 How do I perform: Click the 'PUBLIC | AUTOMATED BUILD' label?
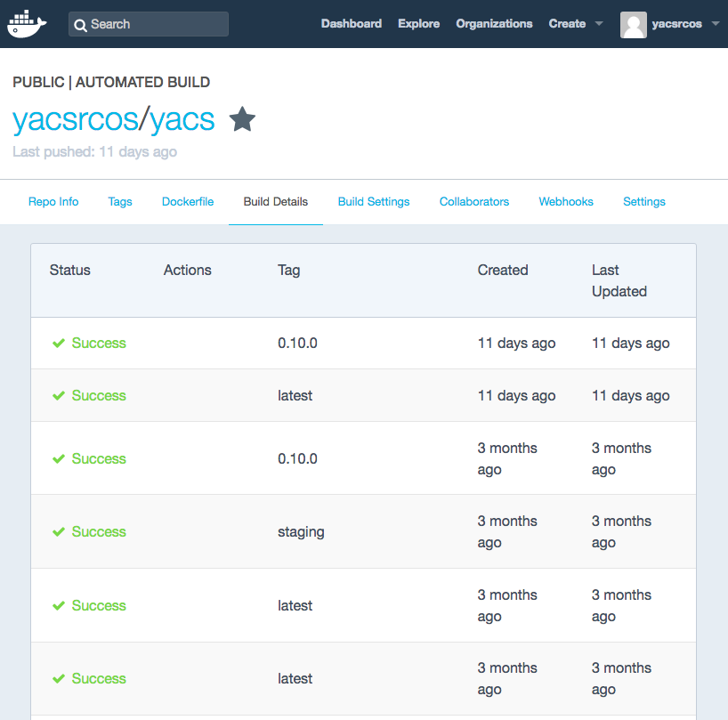(x=111, y=82)
